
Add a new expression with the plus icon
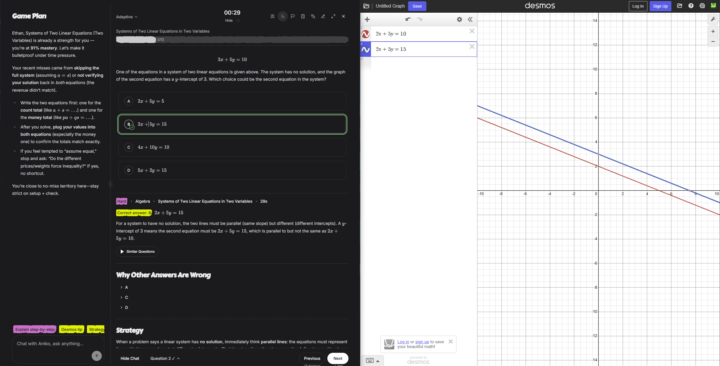(x=367, y=19)
